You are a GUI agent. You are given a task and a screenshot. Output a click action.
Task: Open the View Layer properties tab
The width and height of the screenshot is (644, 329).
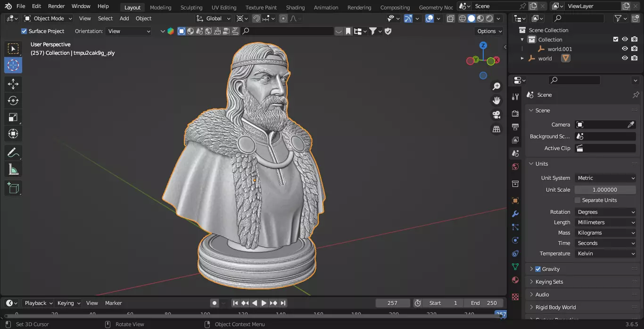pos(515,140)
